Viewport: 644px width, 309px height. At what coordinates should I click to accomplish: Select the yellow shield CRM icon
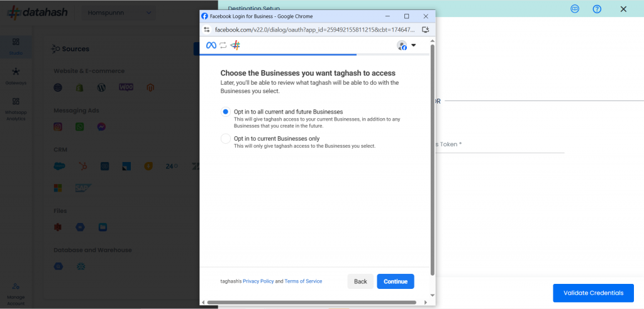[x=148, y=166]
